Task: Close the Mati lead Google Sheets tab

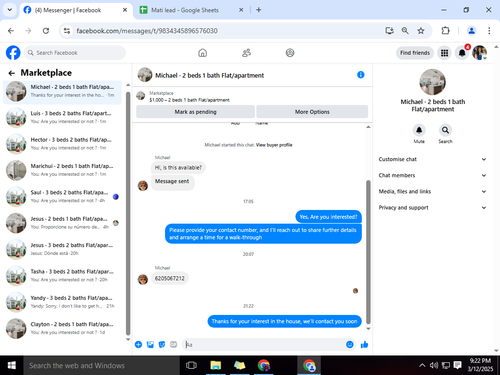Action: click(241, 10)
